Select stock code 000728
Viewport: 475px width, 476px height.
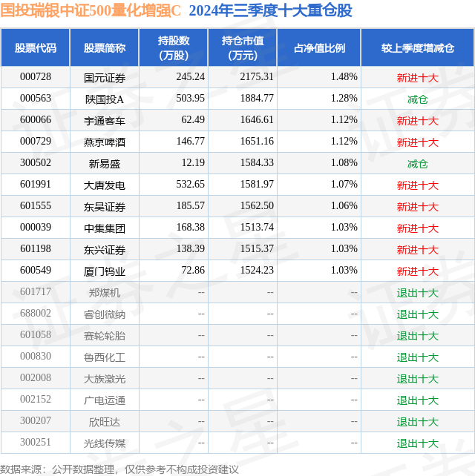(x=35, y=77)
